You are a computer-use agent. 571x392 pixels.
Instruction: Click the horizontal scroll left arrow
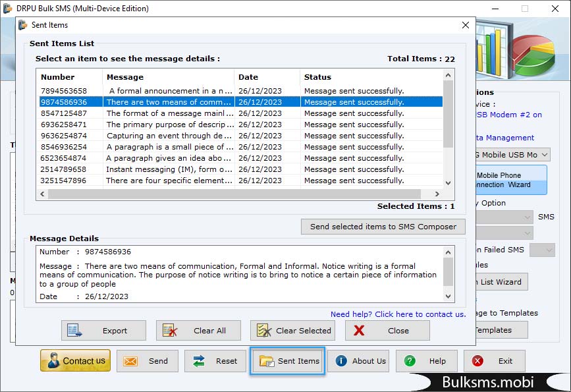click(x=42, y=194)
